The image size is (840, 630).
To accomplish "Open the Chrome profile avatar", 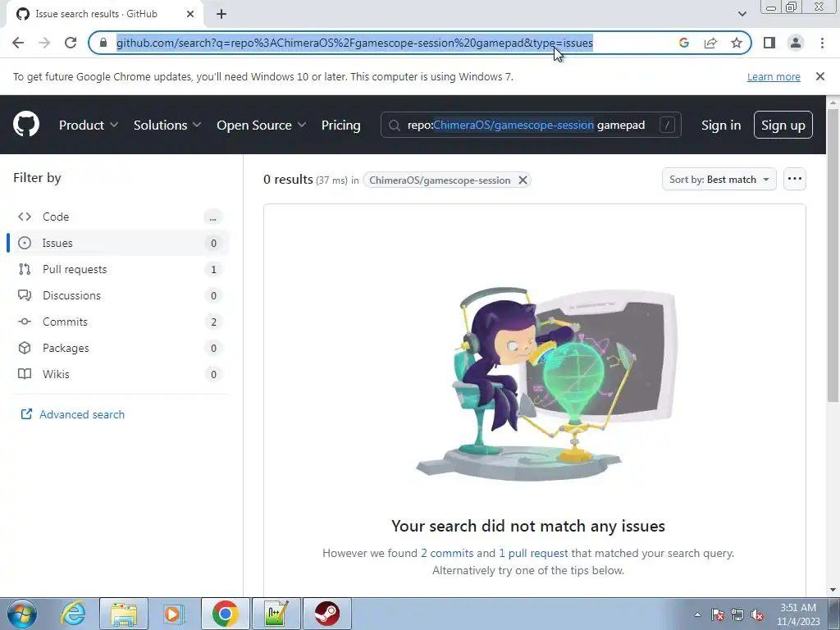I will pyautogui.click(x=796, y=43).
